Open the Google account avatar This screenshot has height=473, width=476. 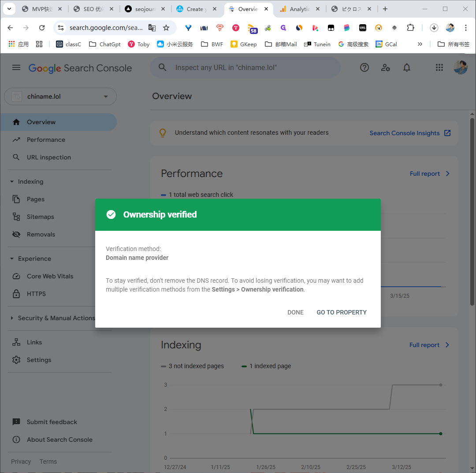click(460, 67)
